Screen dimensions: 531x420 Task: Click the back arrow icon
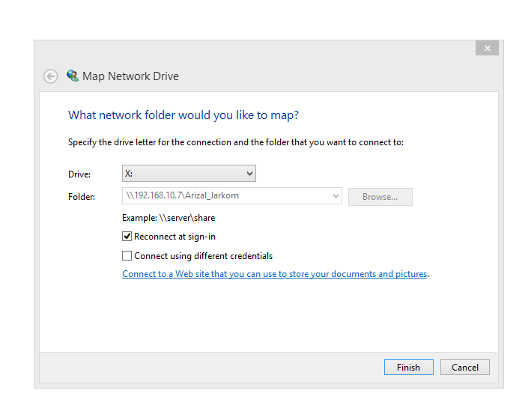[x=51, y=76]
